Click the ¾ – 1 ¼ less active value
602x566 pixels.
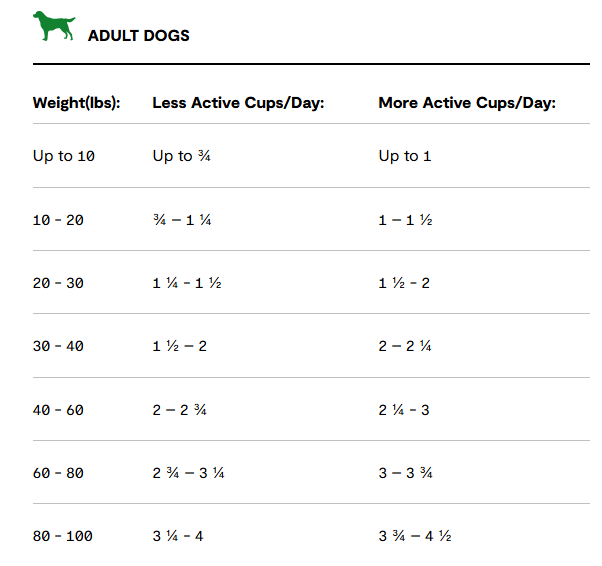pos(182,220)
